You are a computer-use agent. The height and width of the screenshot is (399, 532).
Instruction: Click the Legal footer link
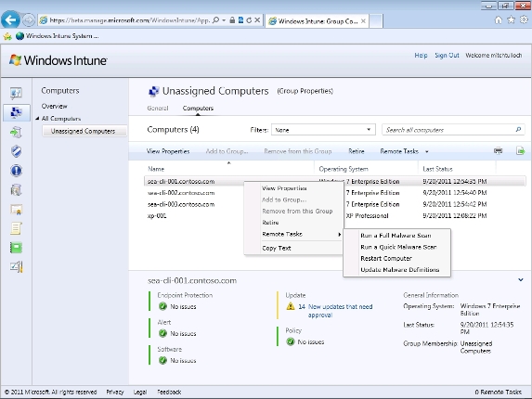(x=140, y=393)
